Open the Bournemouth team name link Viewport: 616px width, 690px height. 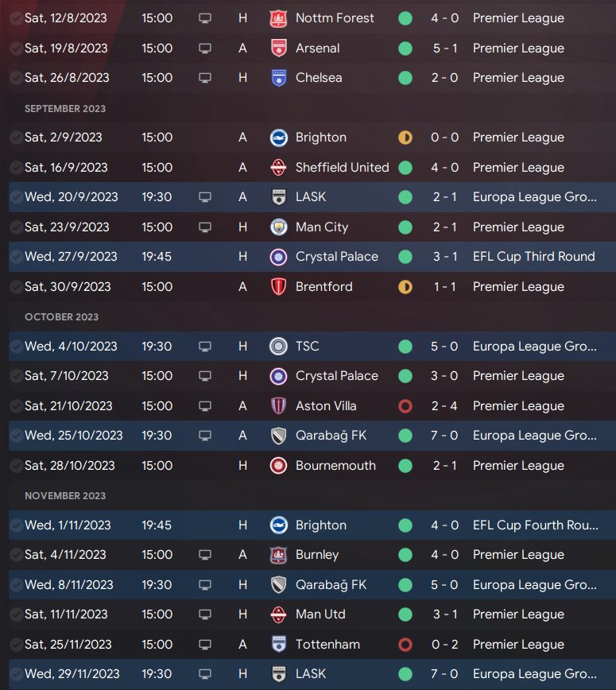click(335, 466)
